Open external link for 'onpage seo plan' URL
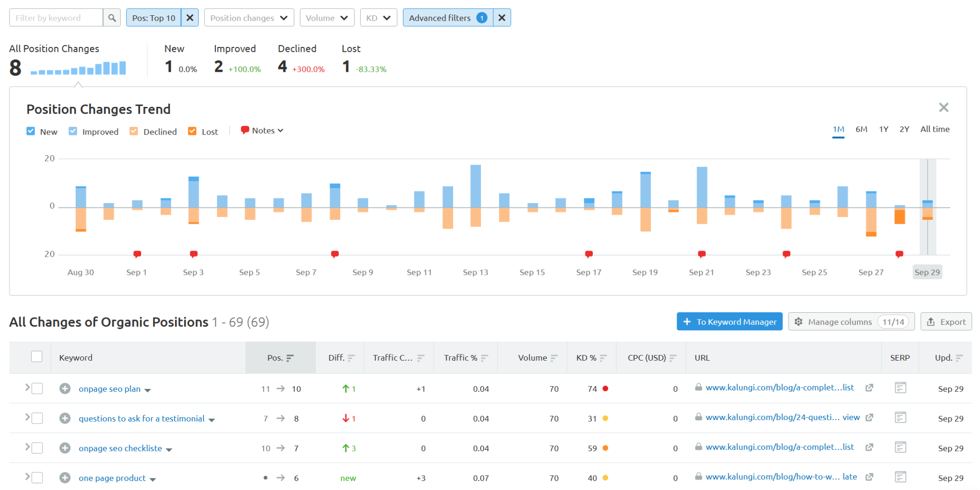Screen dimensions: 980x490 pos(869,388)
